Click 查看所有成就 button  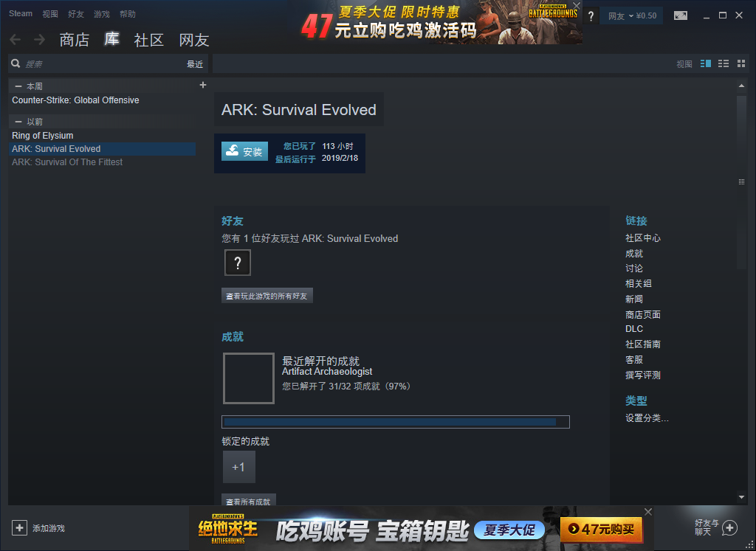coord(249,499)
